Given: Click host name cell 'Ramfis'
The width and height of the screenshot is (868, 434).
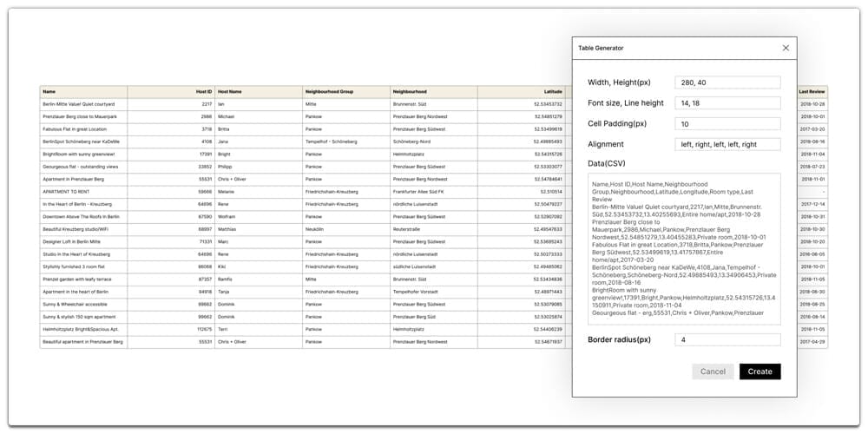Looking at the screenshot, I should pos(259,279).
